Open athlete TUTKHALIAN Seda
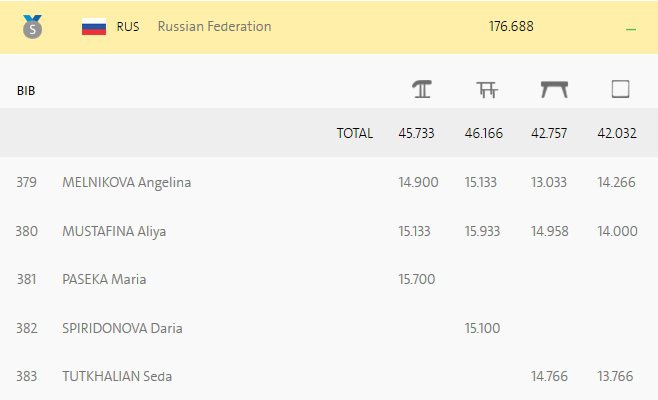The width and height of the screenshot is (658, 400). pos(117,376)
